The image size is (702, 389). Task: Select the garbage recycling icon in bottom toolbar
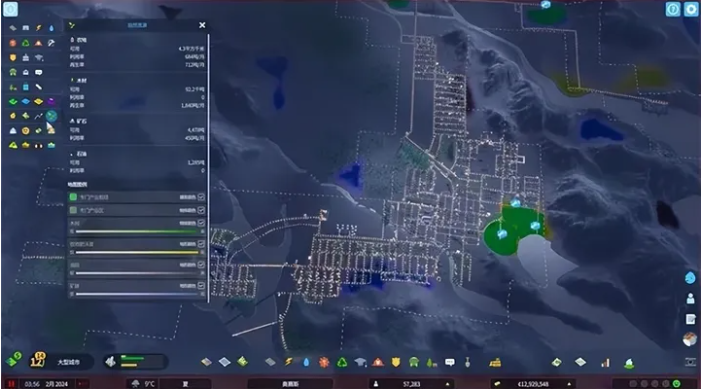coord(342,362)
